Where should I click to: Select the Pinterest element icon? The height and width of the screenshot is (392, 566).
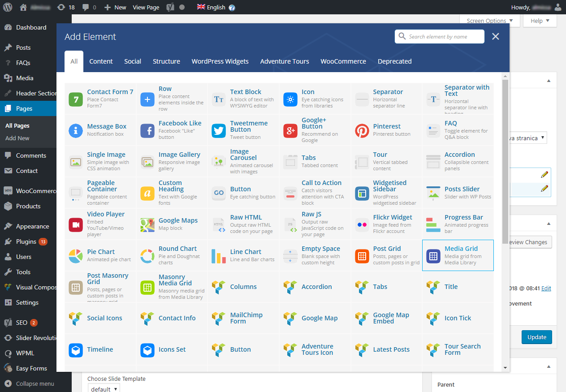click(x=362, y=130)
